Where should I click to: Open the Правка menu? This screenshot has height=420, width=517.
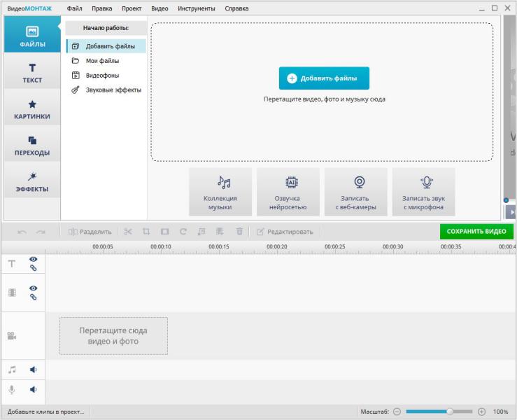coord(102,8)
